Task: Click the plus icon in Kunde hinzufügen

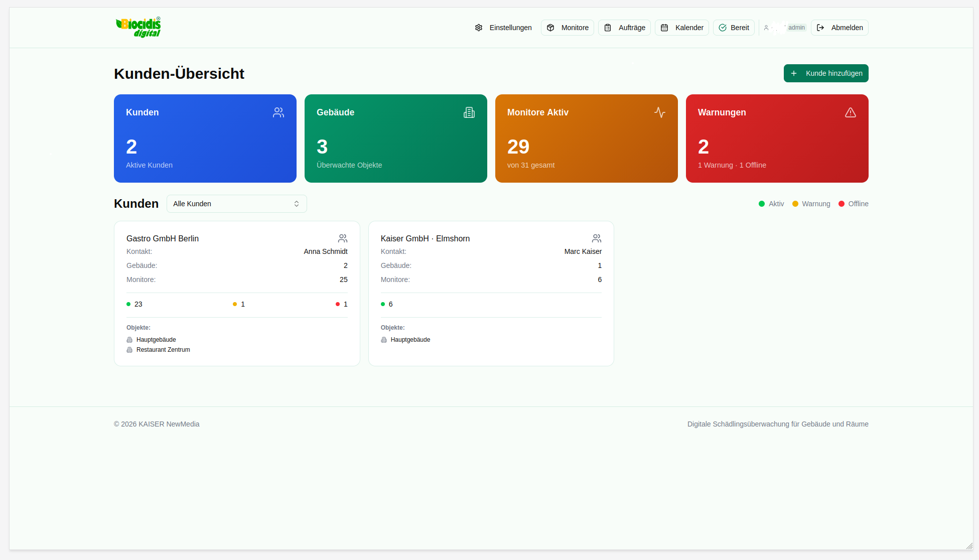Action: [x=794, y=73]
